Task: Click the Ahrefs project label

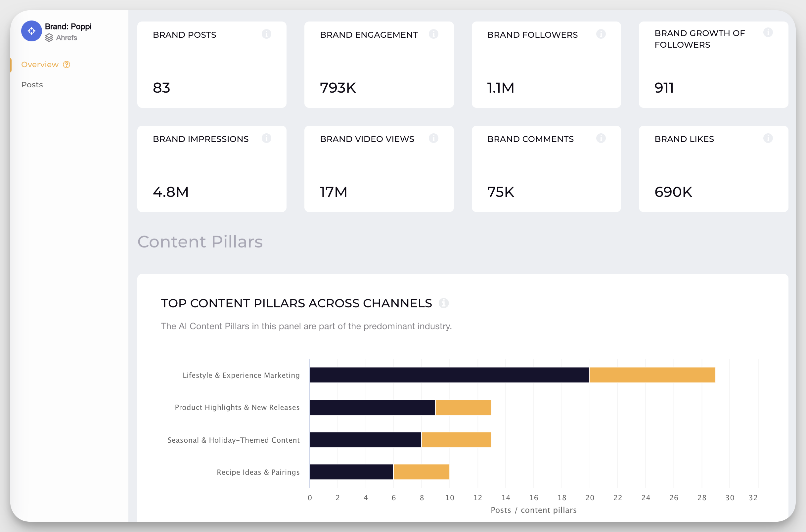Action: [67, 38]
